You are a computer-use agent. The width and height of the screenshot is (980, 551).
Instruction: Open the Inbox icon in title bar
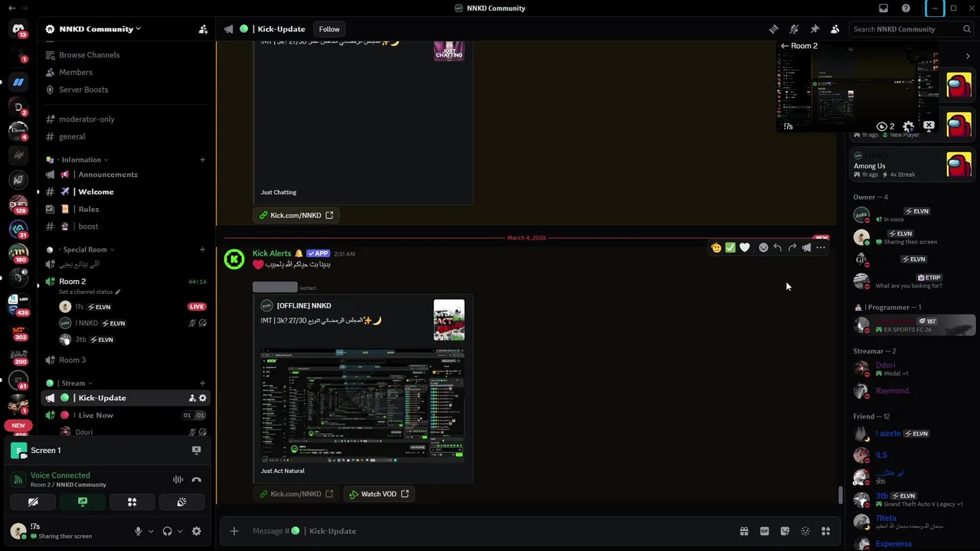[884, 8]
